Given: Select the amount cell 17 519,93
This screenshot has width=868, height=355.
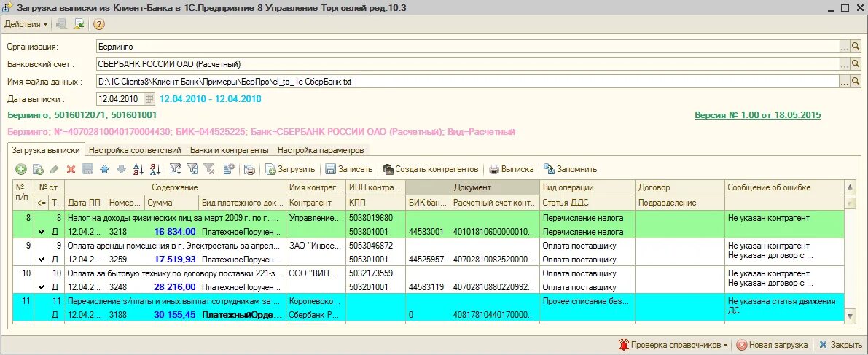Looking at the screenshot, I should [171, 260].
